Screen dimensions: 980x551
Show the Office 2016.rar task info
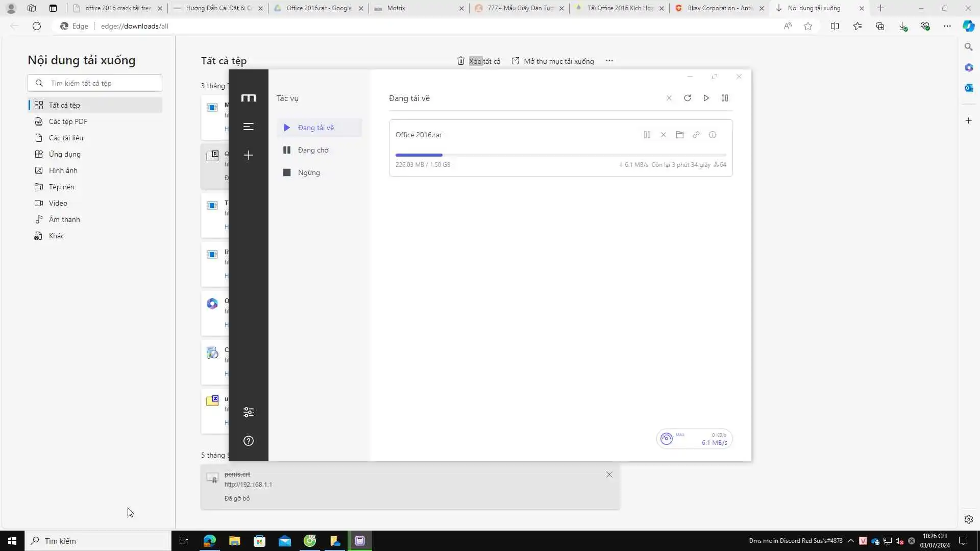[x=713, y=135]
